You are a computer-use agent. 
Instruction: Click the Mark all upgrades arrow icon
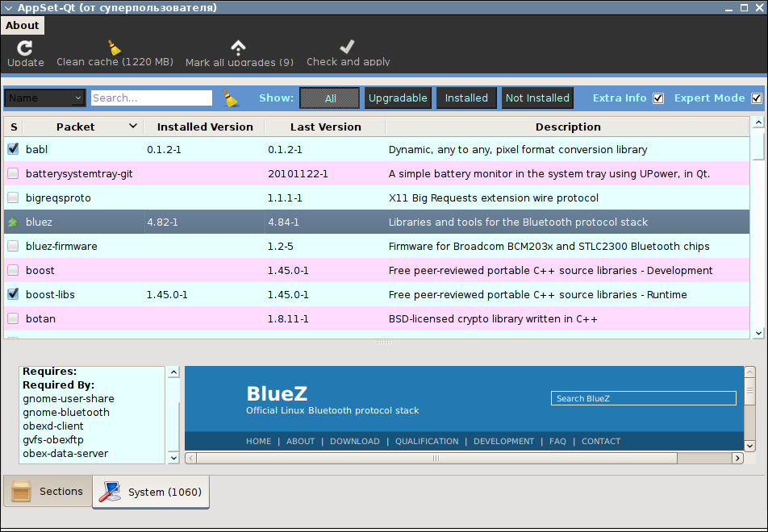238,48
